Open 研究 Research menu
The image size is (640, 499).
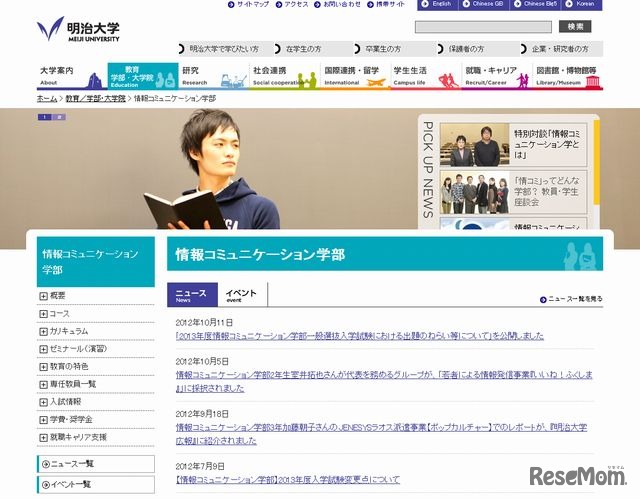click(213, 76)
